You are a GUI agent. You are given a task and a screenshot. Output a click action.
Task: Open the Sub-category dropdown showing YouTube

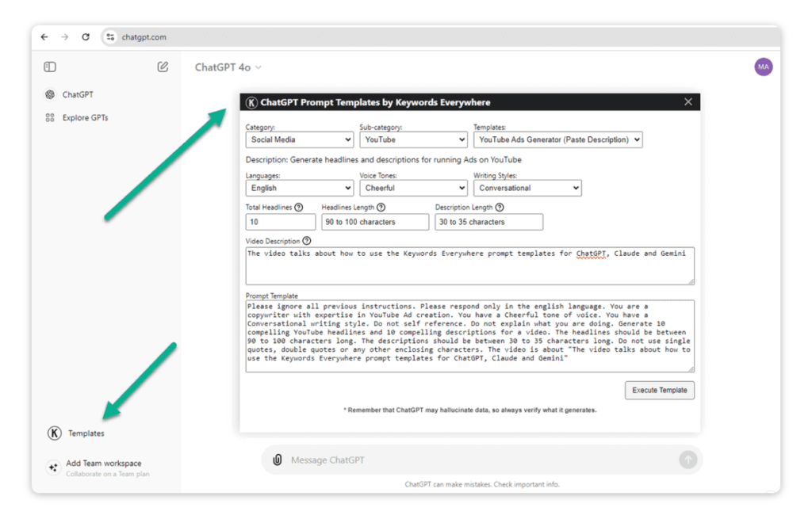coord(414,139)
